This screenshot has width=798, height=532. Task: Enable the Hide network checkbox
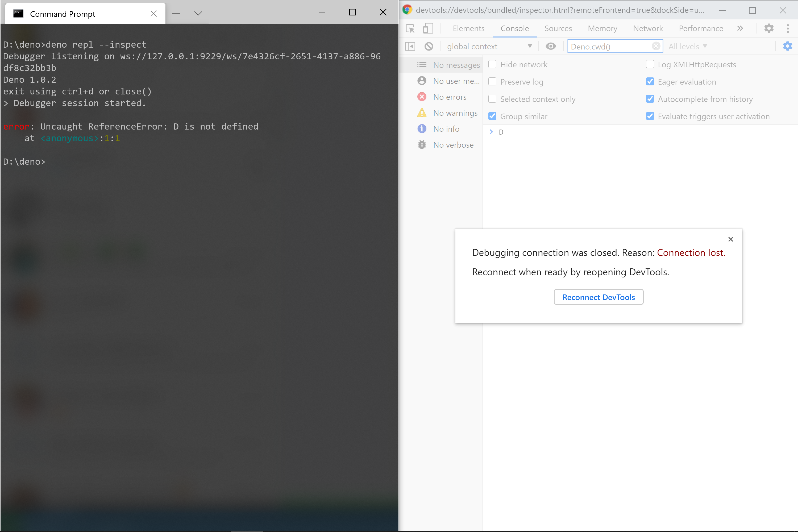492,64
